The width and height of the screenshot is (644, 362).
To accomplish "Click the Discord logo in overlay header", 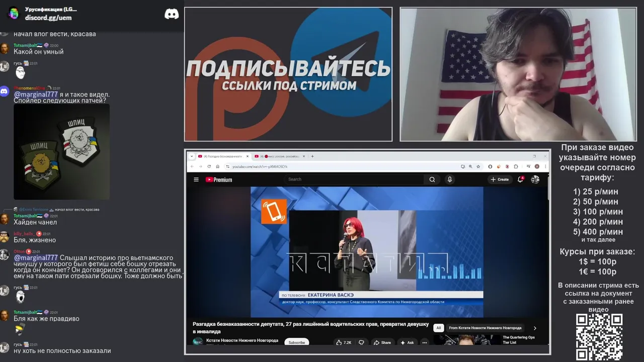I will [x=172, y=14].
